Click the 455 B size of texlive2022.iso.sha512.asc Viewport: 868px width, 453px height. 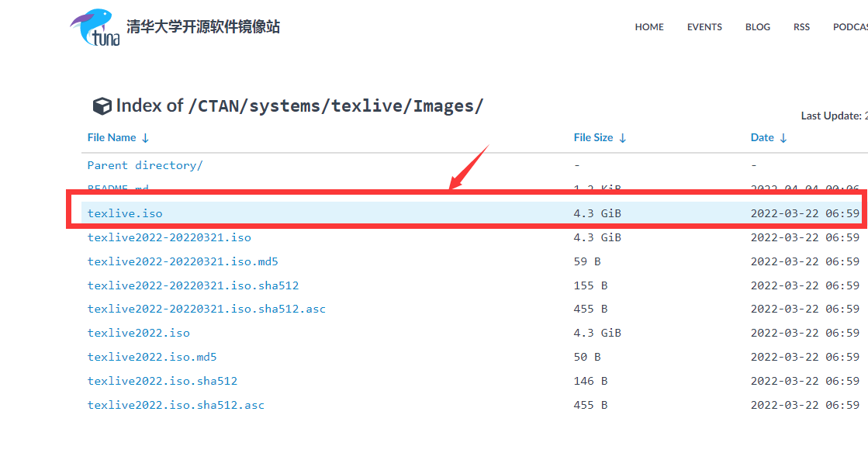(590, 405)
